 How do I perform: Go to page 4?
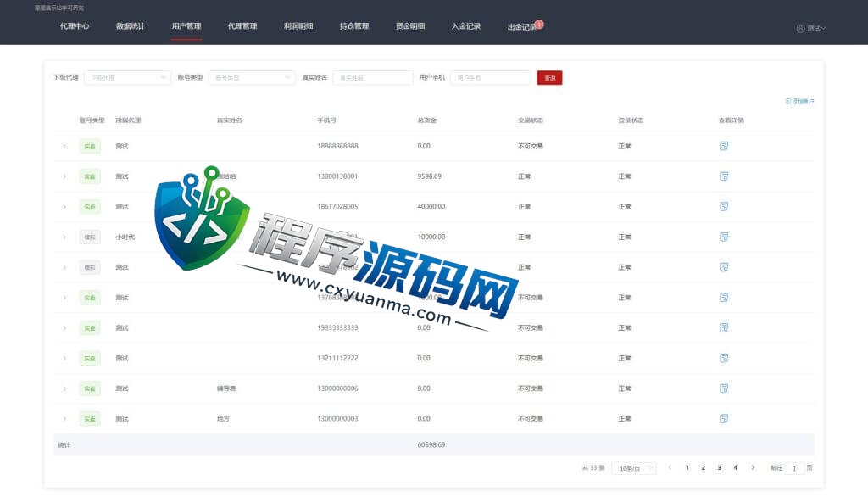click(x=735, y=467)
